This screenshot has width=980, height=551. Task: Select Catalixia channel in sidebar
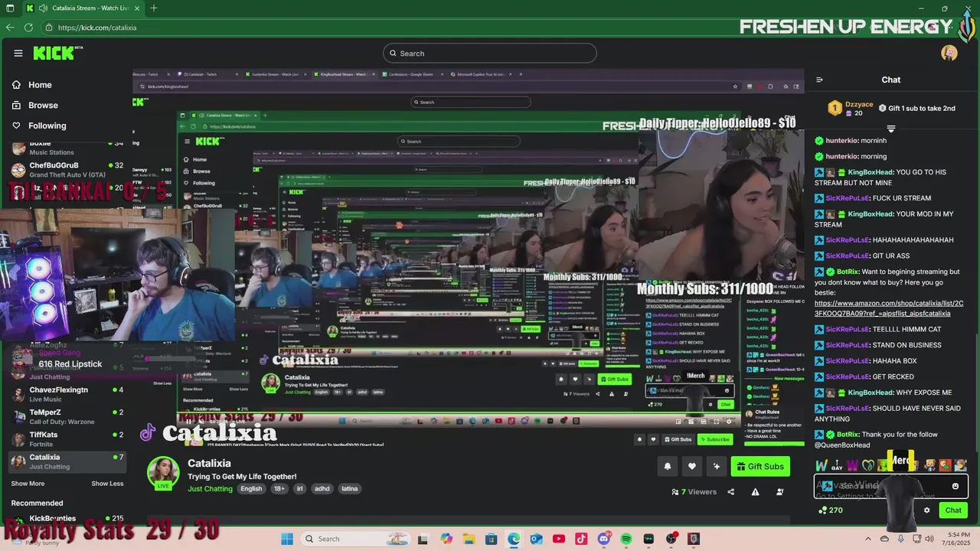67,461
